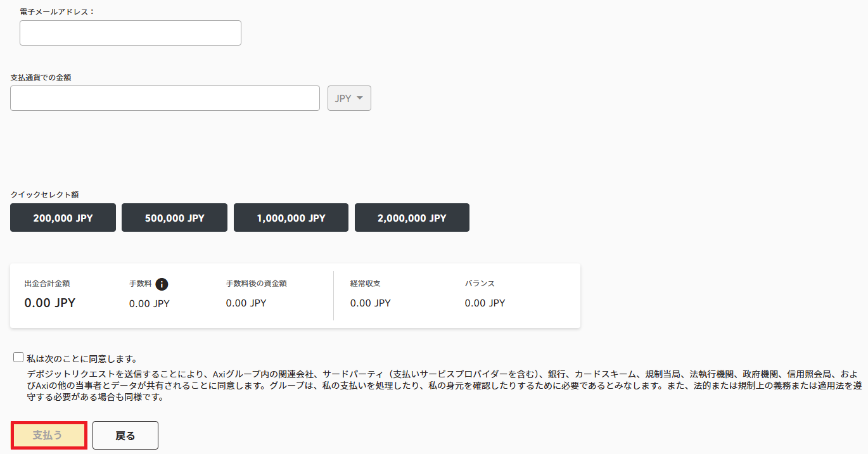Open the JPY currency dropdown
Viewport: 868px width, 454px height.
point(349,98)
